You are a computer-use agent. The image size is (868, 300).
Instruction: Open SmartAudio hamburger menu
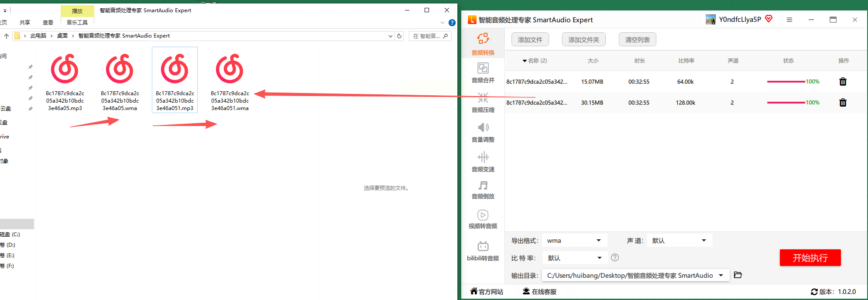[x=789, y=20]
